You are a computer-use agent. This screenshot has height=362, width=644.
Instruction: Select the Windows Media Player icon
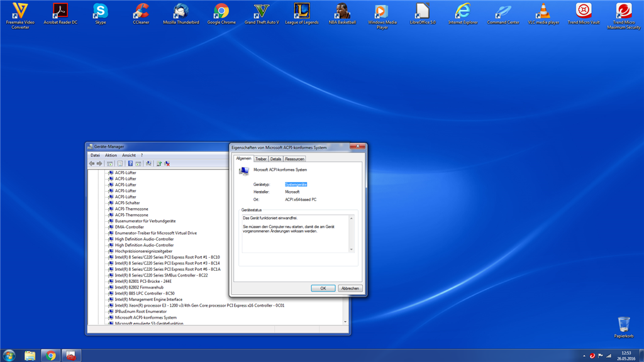coord(382,16)
